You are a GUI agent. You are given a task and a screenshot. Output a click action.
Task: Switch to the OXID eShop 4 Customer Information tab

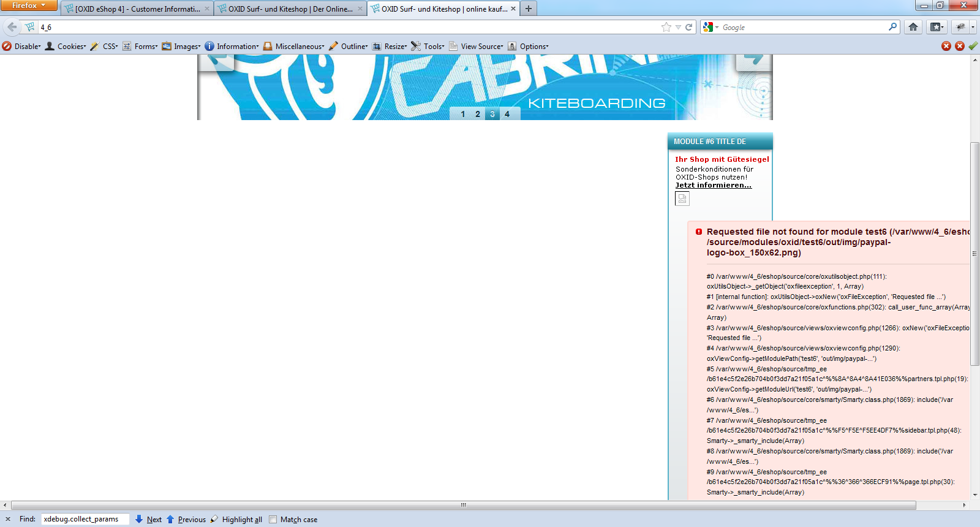click(137, 9)
